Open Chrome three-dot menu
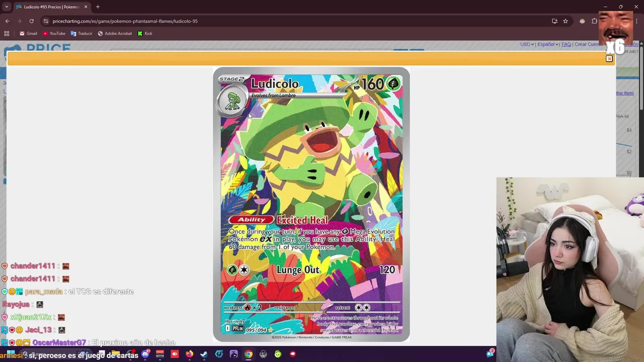This screenshot has height=362, width=644. pyautogui.click(x=637, y=21)
